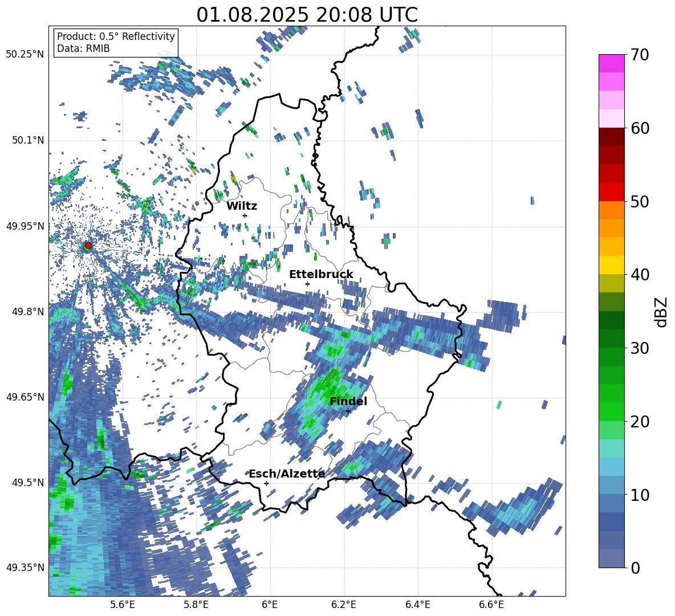Click the colorbar tick label 20
Screen dimensions: 675x616
tap(640, 422)
